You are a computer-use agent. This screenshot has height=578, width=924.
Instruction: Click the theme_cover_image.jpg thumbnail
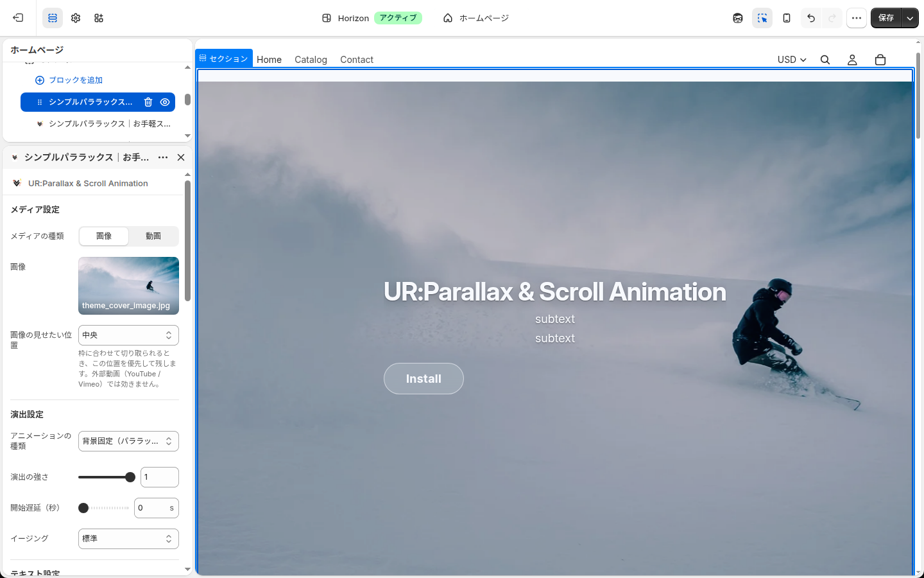(x=128, y=286)
